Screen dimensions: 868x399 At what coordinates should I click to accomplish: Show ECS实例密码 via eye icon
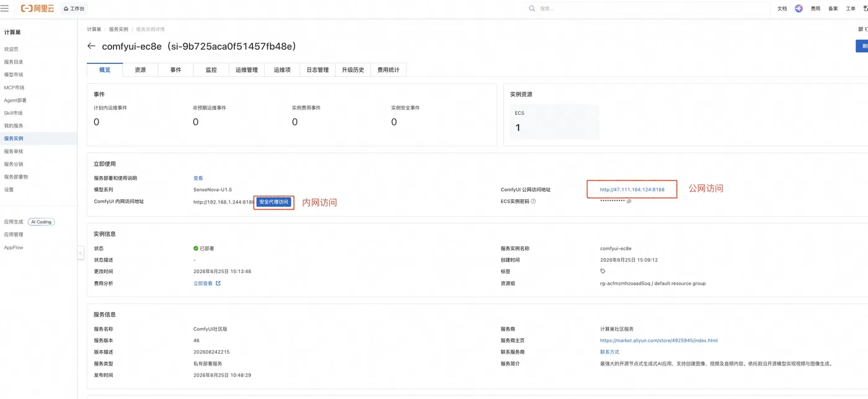629,201
